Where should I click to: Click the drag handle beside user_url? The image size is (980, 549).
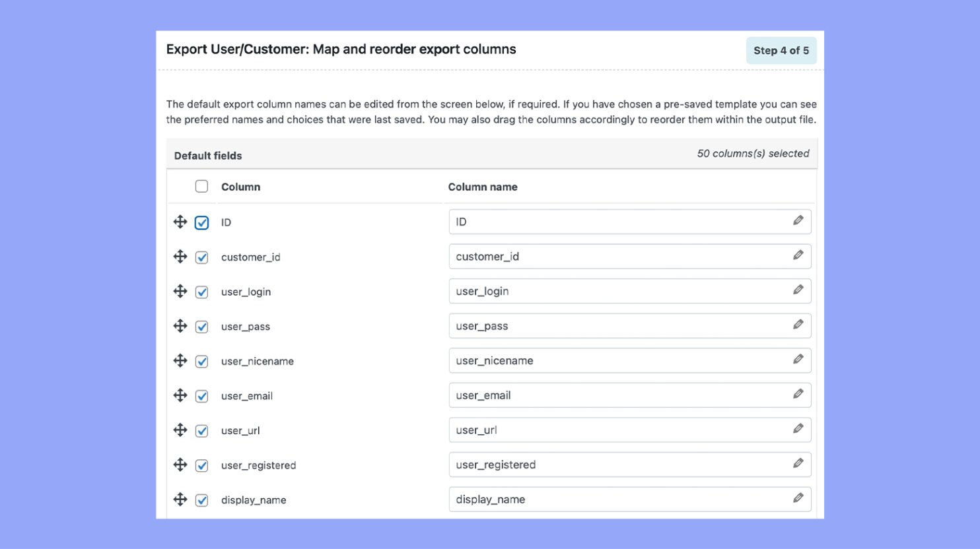point(180,430)
